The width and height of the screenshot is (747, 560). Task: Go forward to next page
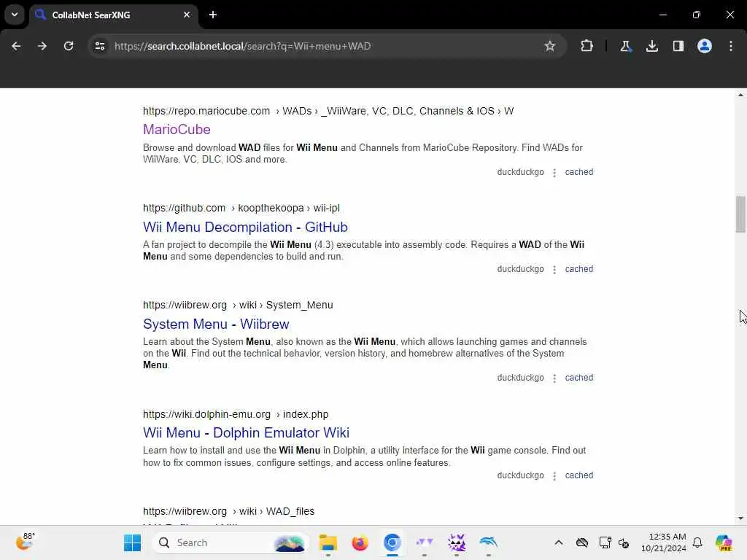[x=42, y=46]
